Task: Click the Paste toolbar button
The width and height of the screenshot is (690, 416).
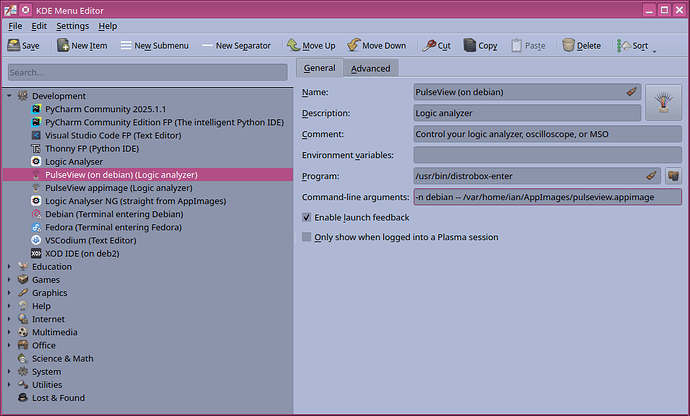Action: [x=528, y=45]
